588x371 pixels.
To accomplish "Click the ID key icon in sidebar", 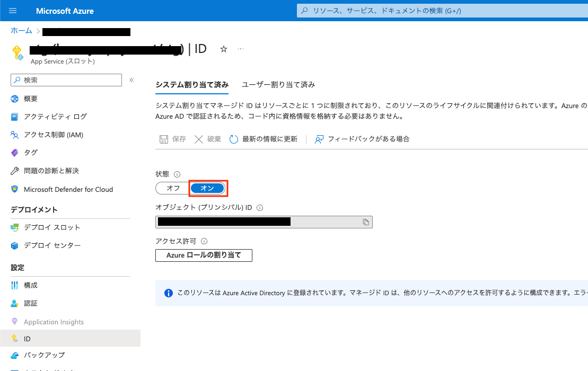I will 15,338.
